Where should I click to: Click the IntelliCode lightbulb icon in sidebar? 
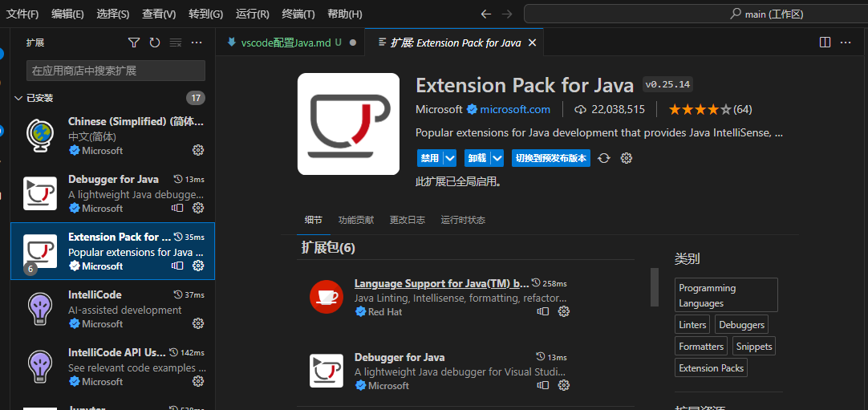[x=40, y=309]
